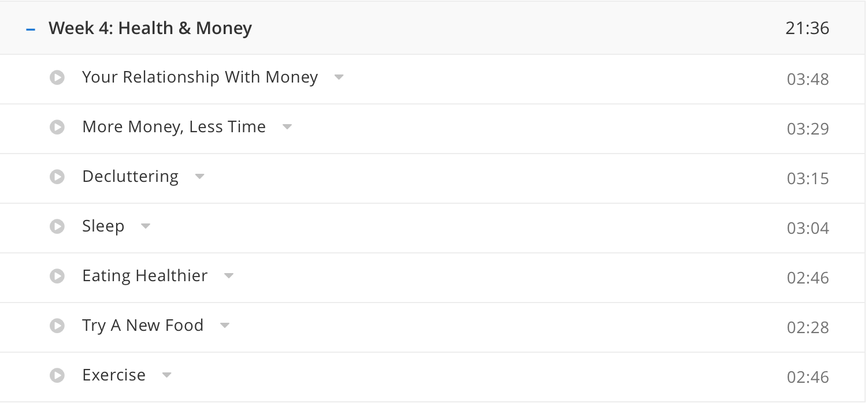
Task: Expand the Decluttering description arrow
Action: coord(200,177)
